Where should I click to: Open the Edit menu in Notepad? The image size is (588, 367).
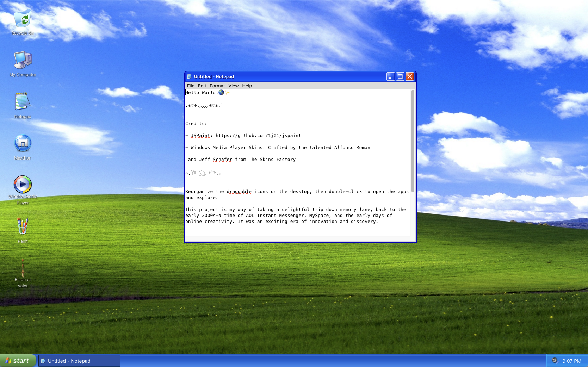point(202,86)
